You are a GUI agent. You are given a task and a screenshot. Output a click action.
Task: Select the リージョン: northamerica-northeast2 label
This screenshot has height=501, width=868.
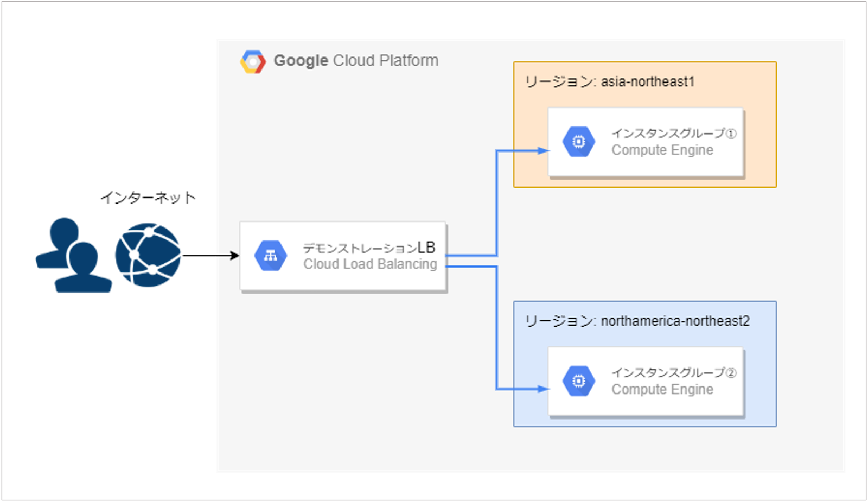[637, 321]
